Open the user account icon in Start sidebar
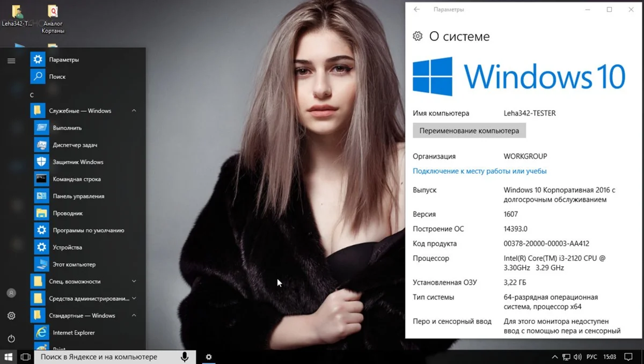Screen dimensions: 644x364 tap(11, 293)
